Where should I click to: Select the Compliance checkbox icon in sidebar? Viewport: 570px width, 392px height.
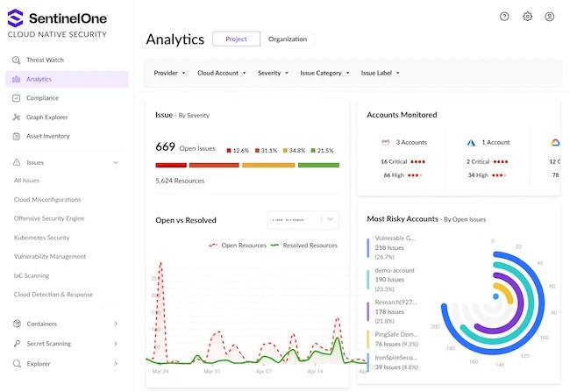[x=17, y=98]
